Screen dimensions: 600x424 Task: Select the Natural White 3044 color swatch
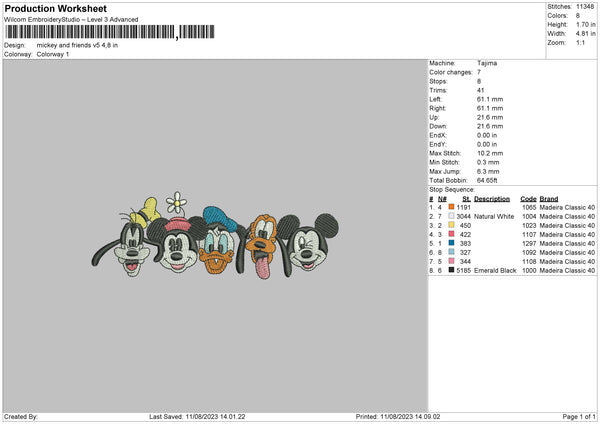452,216
